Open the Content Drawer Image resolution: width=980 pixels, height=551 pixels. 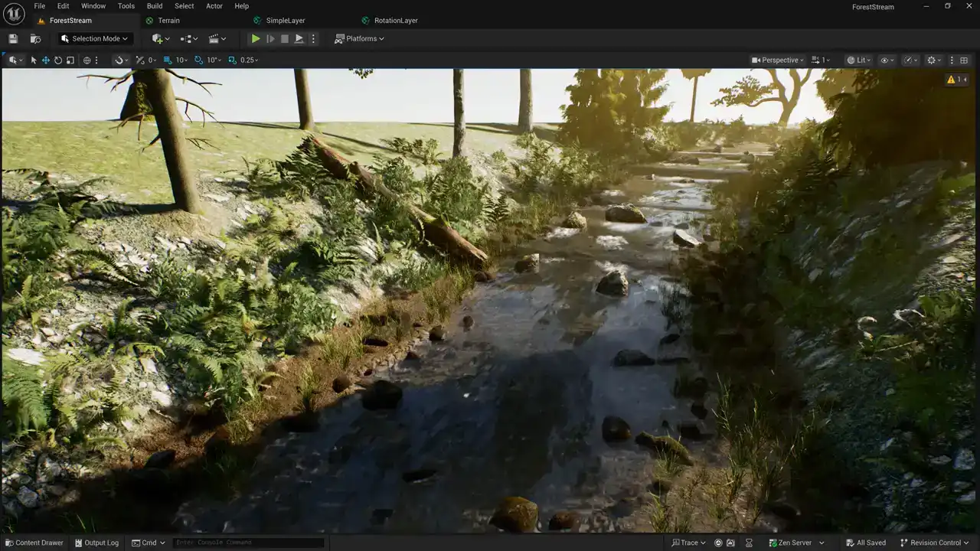34,543
